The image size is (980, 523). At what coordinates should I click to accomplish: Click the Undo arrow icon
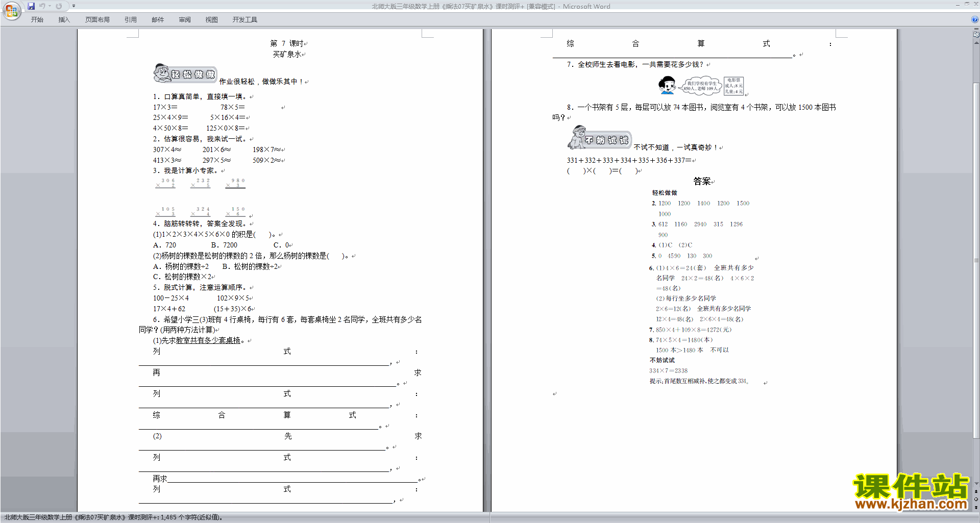[x=42, y=6]
